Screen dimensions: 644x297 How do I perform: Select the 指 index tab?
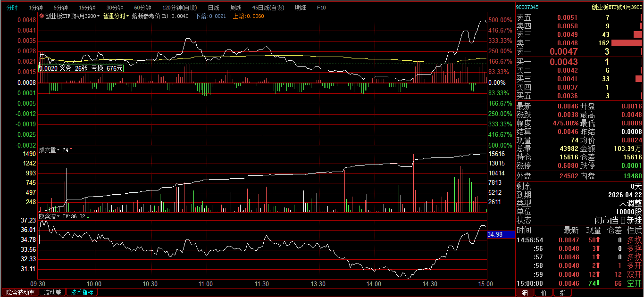pos(563,292)
